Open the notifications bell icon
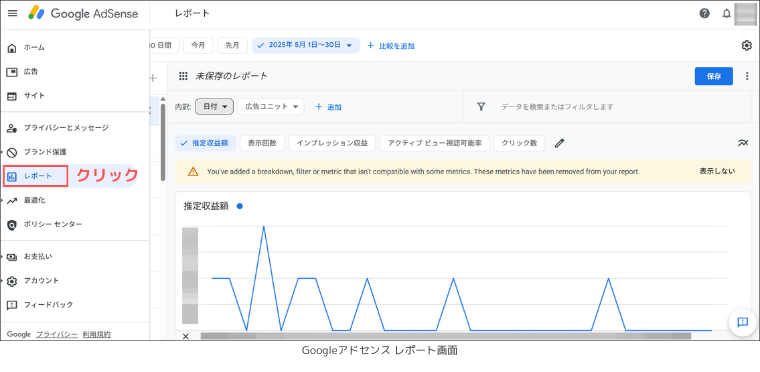The width and height of the screenshot is (760, 372). coord(727,14)
